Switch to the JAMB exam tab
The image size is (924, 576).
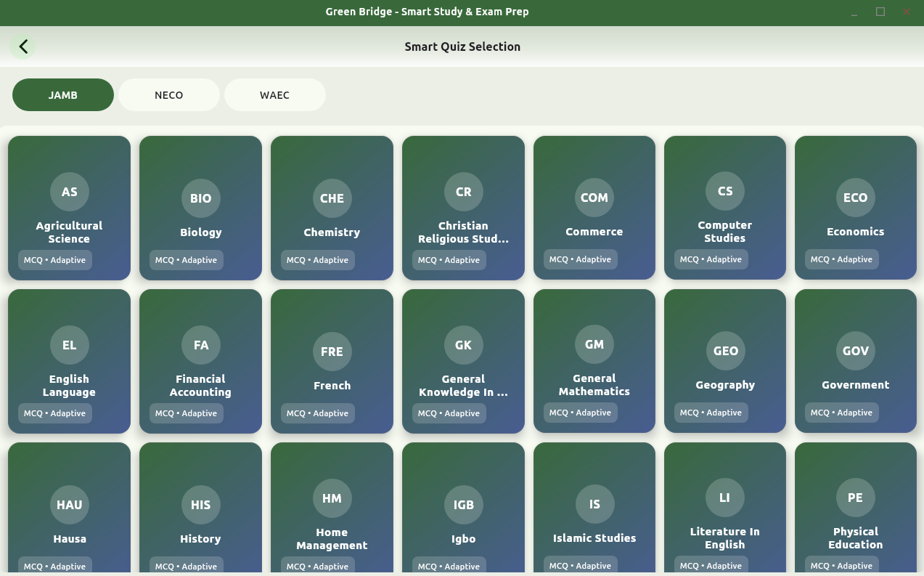coord(63,95)
